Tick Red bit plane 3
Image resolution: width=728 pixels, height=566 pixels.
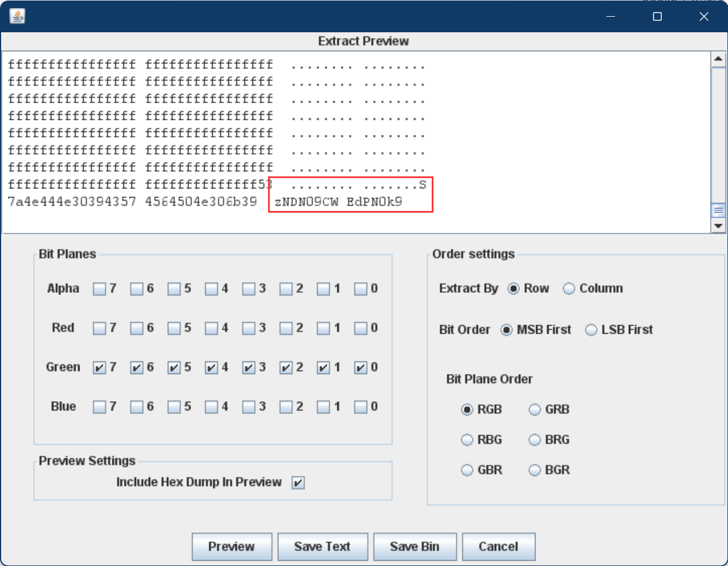pyautogui.click(x=248, y=328)
